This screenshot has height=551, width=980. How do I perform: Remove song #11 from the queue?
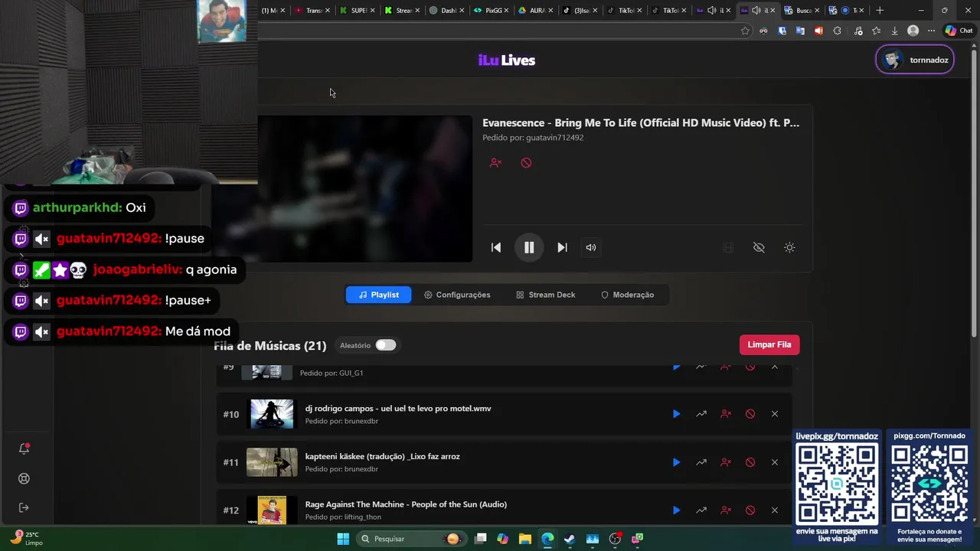pos(774,462)
